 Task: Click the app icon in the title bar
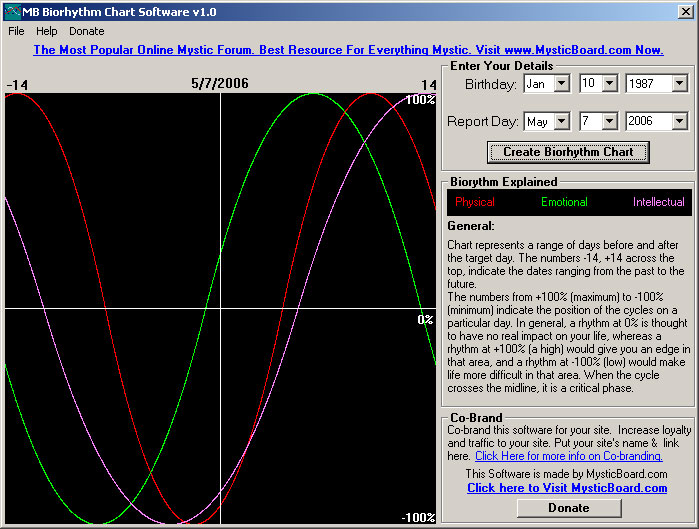tap(12, 12)
